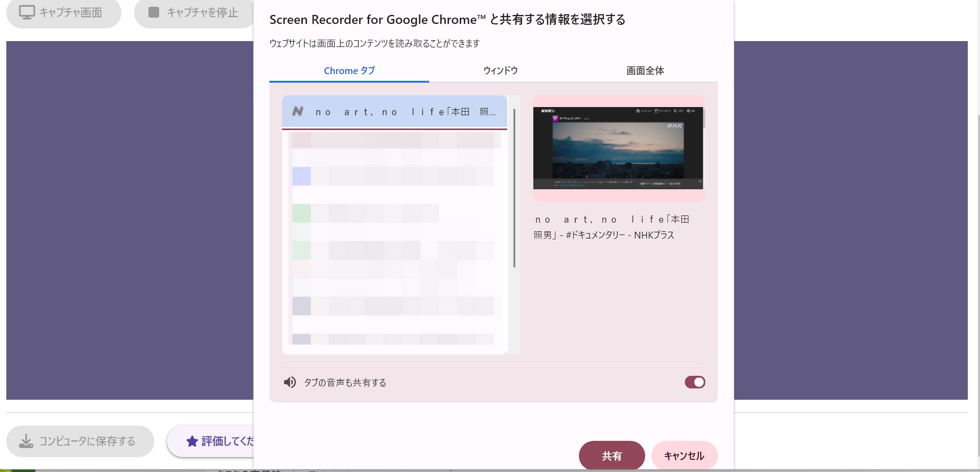Click the キャプチャを停止 button label
The height and width of the screenshot is (472, 980).
(203, 12)
